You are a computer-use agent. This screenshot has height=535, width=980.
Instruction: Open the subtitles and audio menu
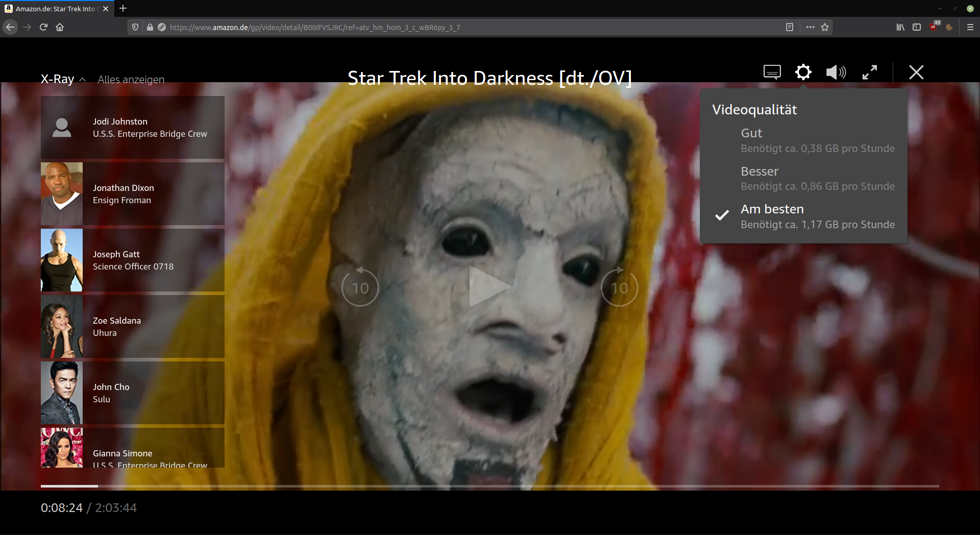[772, 72]
